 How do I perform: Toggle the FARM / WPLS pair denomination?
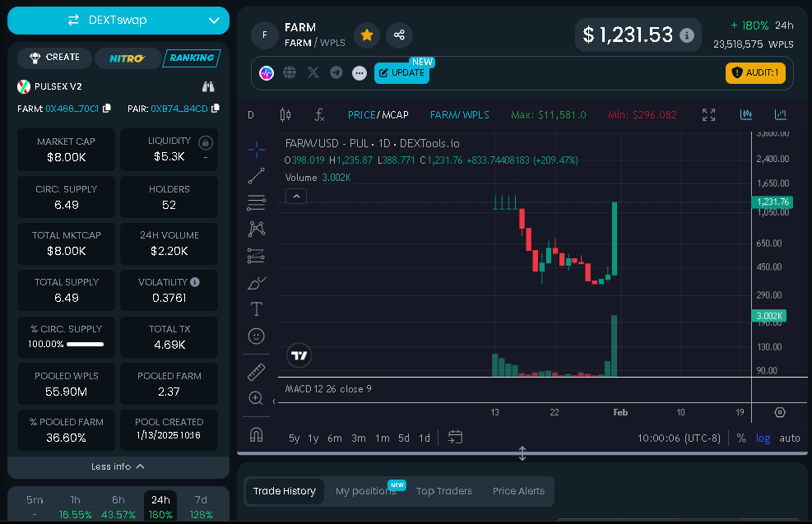click(x=459, y=115)
